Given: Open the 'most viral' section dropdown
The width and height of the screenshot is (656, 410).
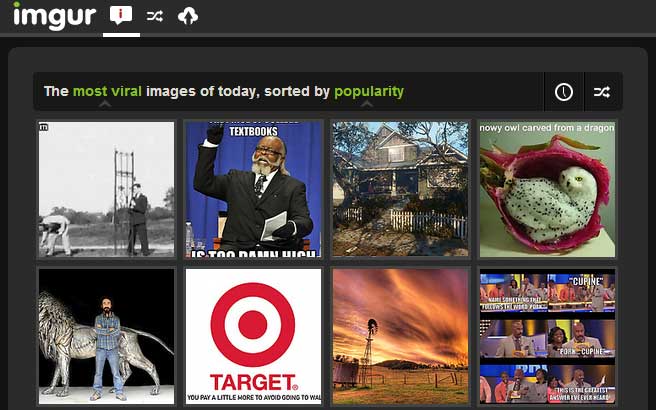Looking at the screenshot, I should [x=107, y=91].
